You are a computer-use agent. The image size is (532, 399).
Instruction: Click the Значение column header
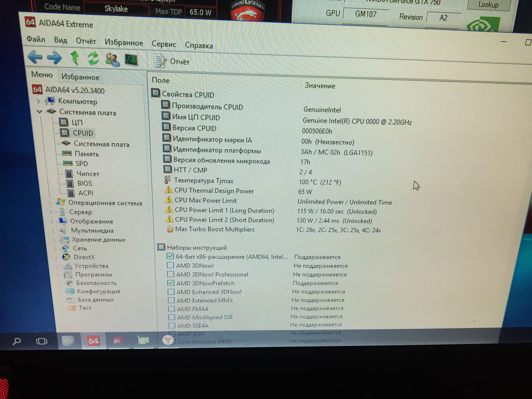coord(320,86)
